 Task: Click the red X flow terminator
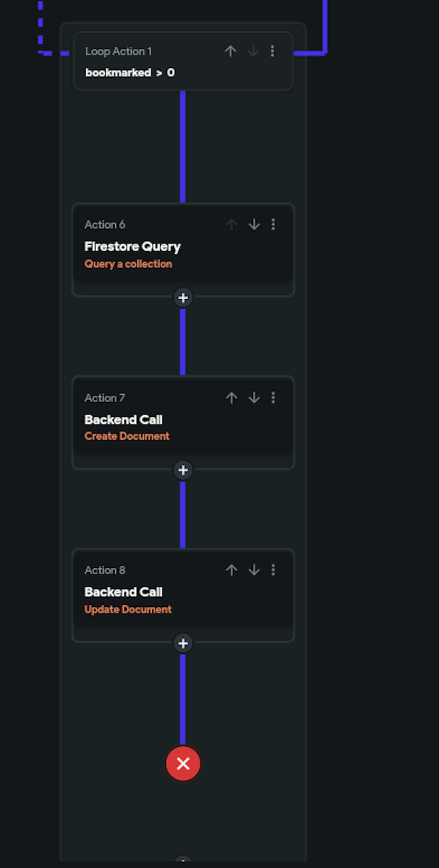(183, 763)
